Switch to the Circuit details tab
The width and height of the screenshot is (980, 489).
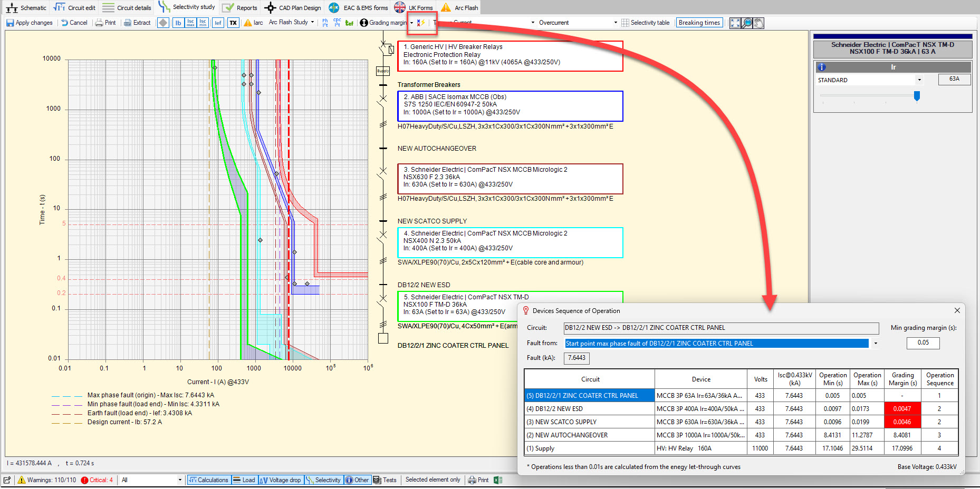tap(127, 7)
